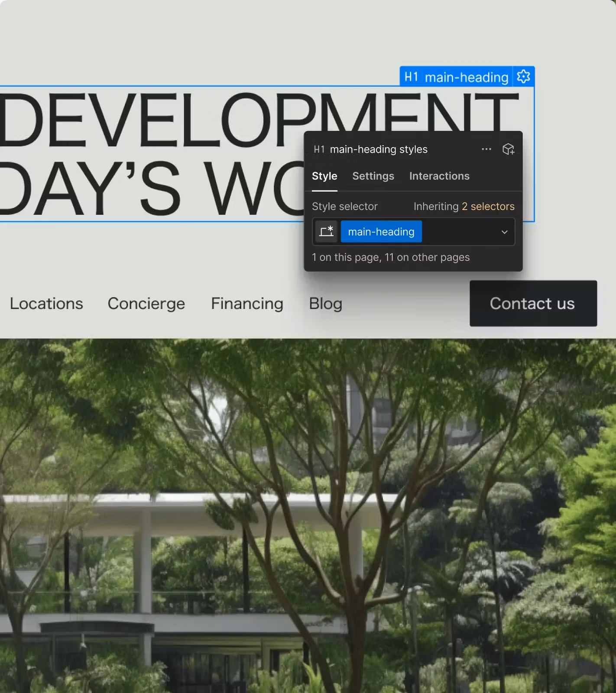Open the three-dots more options menu
This screenshot has height=693, width=616.
tap(486, 149)
